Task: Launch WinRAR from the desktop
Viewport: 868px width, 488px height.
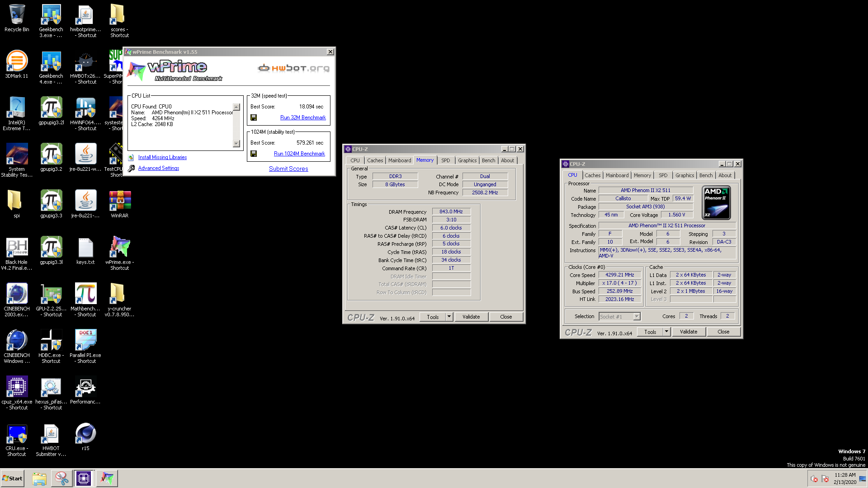Action: point(120,204)
